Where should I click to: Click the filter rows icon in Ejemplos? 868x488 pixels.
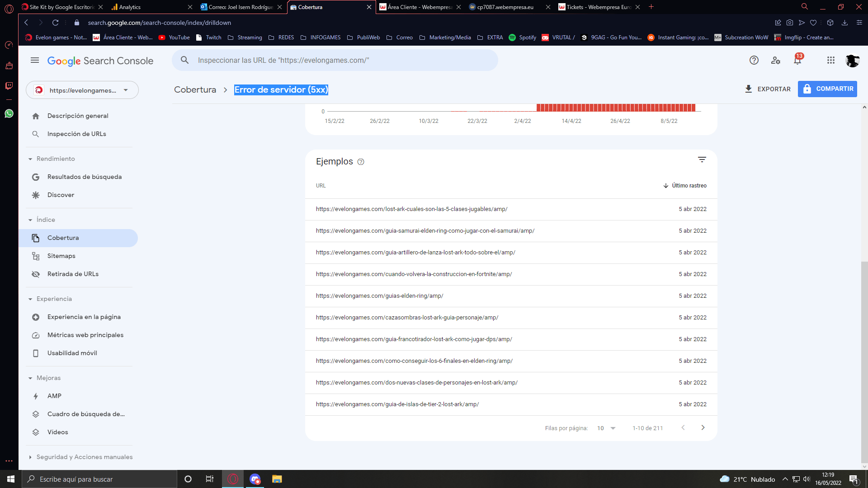[702, 160]
